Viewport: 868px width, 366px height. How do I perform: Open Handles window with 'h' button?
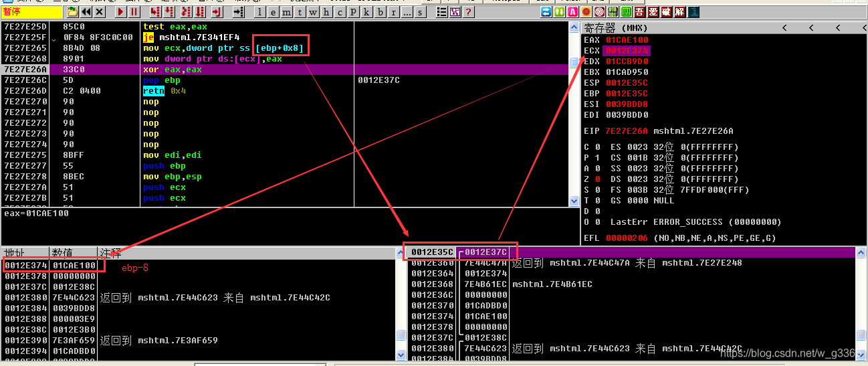coord(326,12)
